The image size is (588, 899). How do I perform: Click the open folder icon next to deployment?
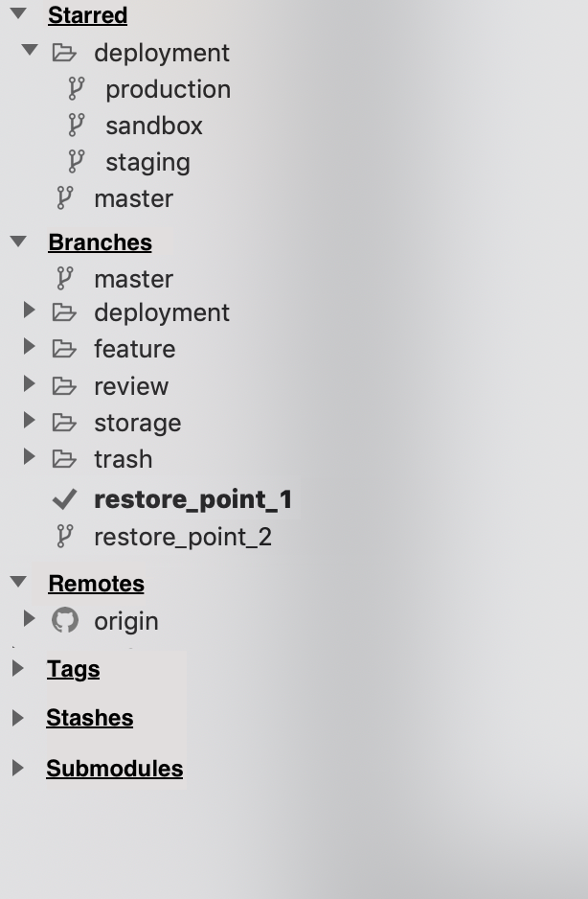64,53
